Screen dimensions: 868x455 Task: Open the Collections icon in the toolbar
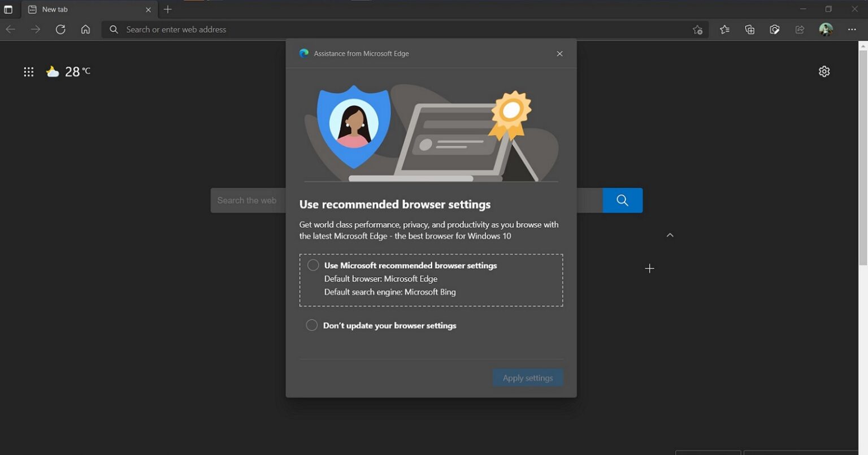749,29
